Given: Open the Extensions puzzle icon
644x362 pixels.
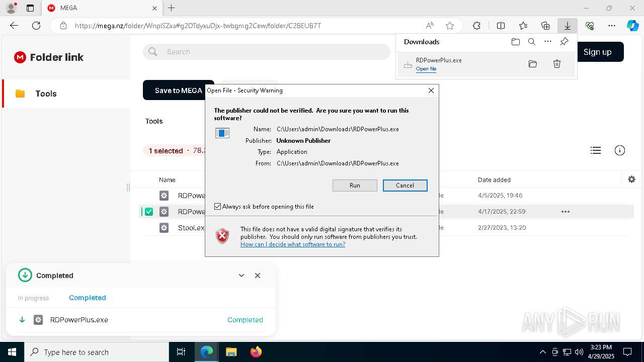Looking at the screenshot, I should (x=476, y=26).
